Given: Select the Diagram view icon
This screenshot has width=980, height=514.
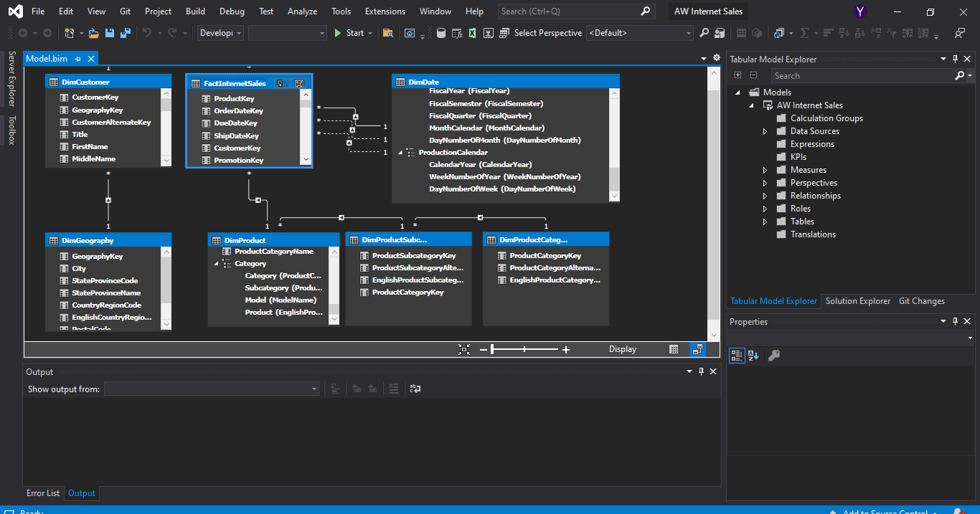Looking at the screenshot, I should pos(697,349).
